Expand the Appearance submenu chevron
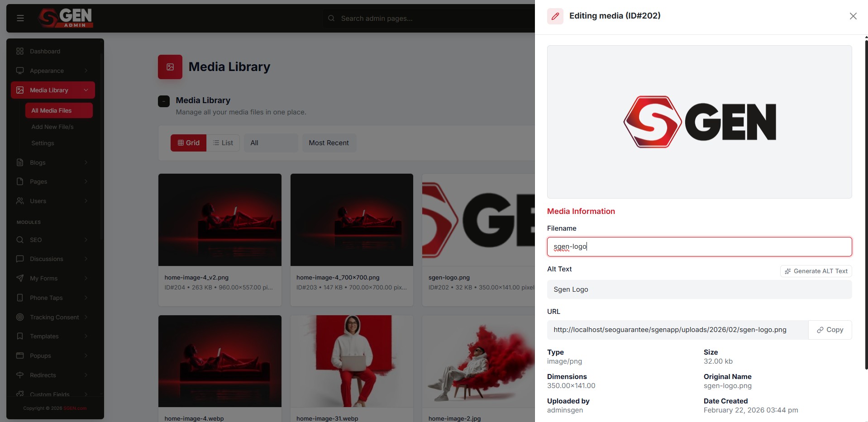Screen dimensions: 868x422 (x=86, y=71)
